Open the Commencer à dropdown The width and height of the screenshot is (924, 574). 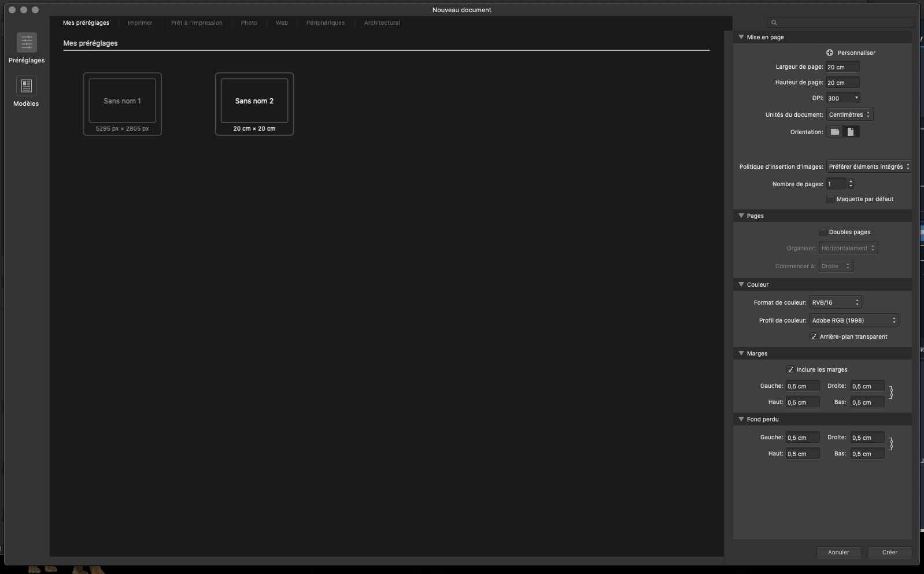point(836,266)
